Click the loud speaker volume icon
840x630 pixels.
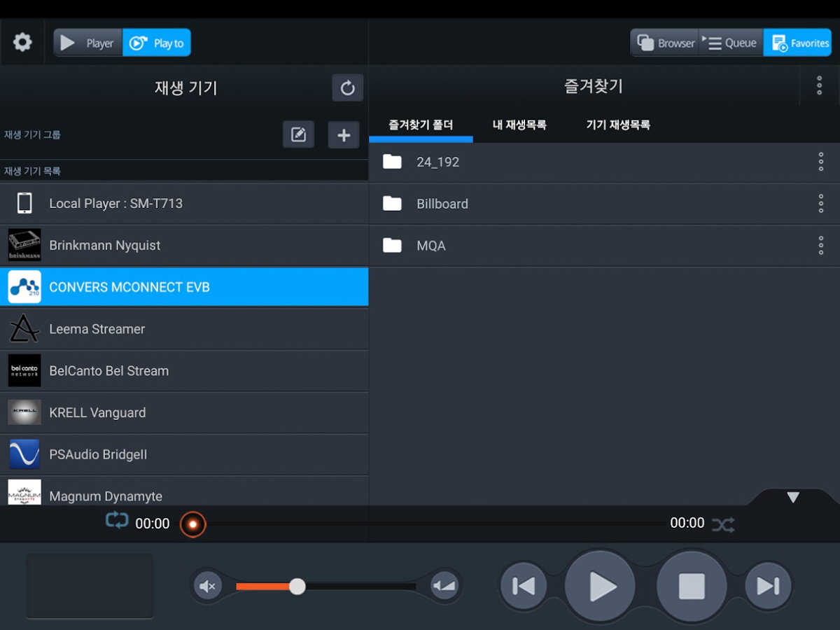point(444,586)
